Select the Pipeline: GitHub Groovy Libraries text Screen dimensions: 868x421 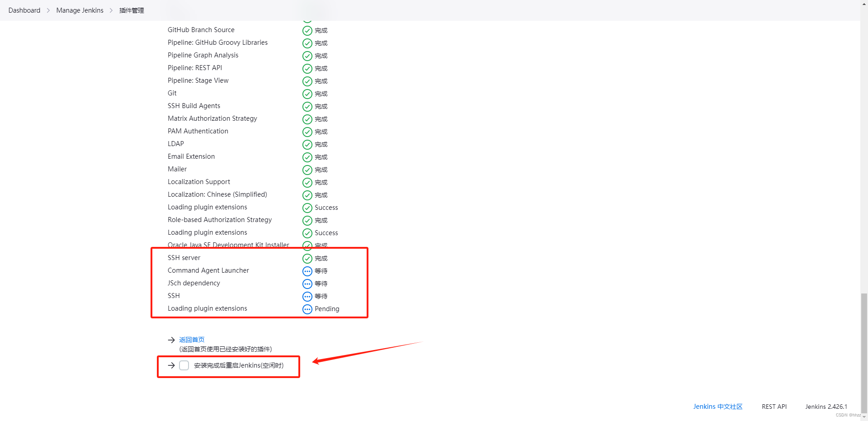(217, 43)
